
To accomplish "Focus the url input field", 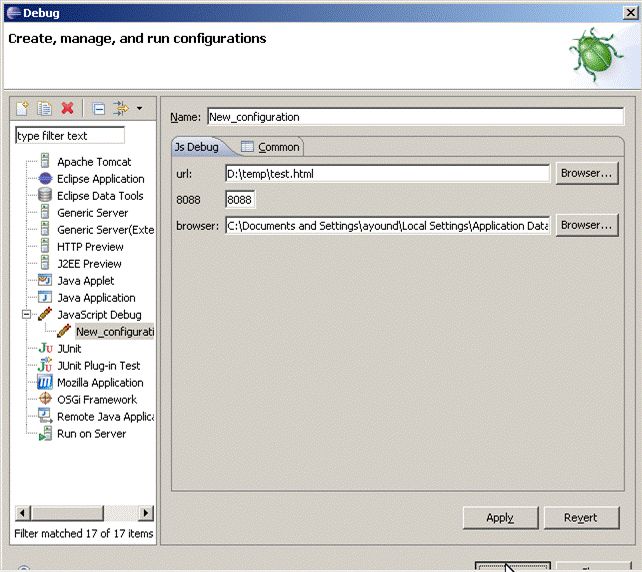I will point(387,174).
